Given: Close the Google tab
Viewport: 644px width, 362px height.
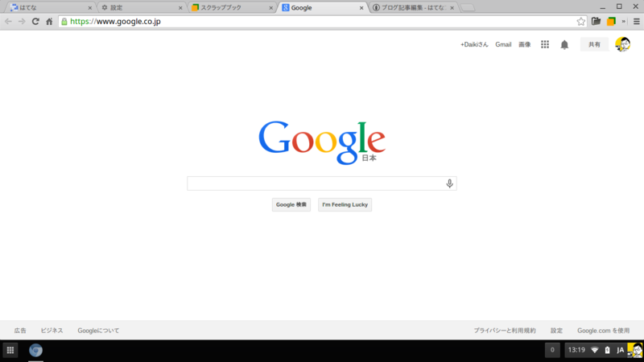Looking at the screenshot, I should [361, 8].
